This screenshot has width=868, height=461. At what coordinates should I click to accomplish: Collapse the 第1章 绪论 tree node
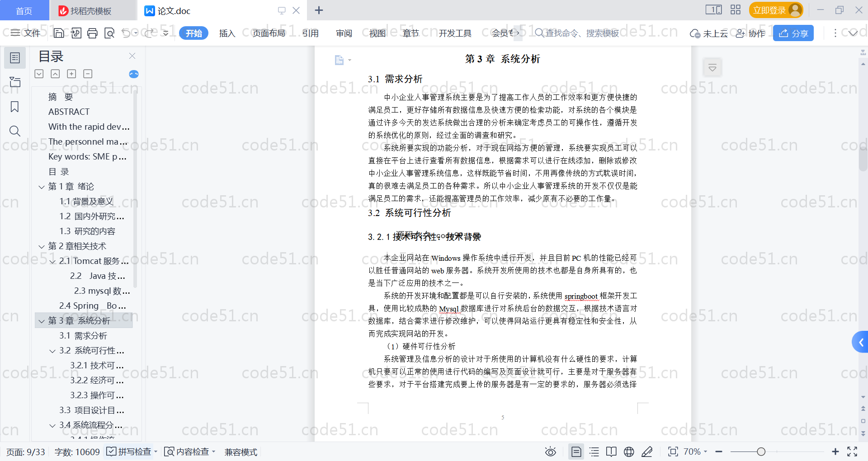click(x=42, y=187)
